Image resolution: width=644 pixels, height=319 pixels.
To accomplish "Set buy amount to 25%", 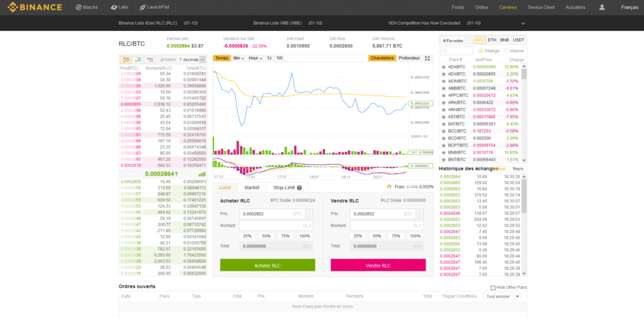I will [x=247, y=236].
